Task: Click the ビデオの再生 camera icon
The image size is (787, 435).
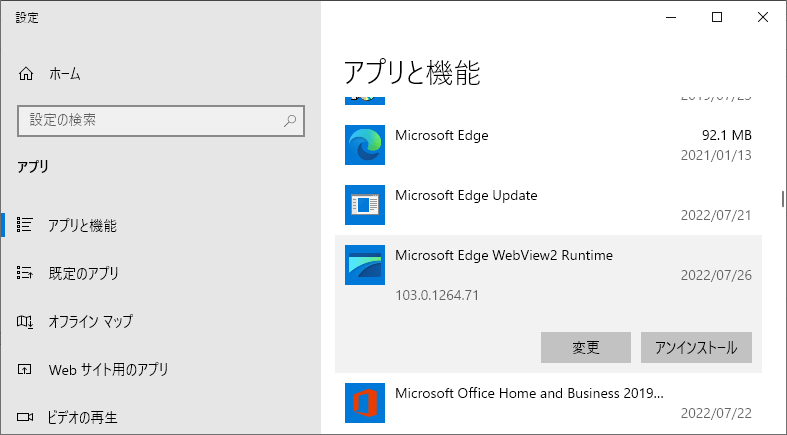Action: [25, 417]
